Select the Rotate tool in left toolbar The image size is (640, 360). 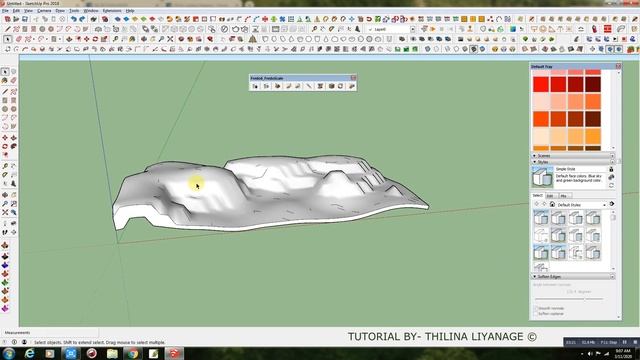(x=5, y=147)
